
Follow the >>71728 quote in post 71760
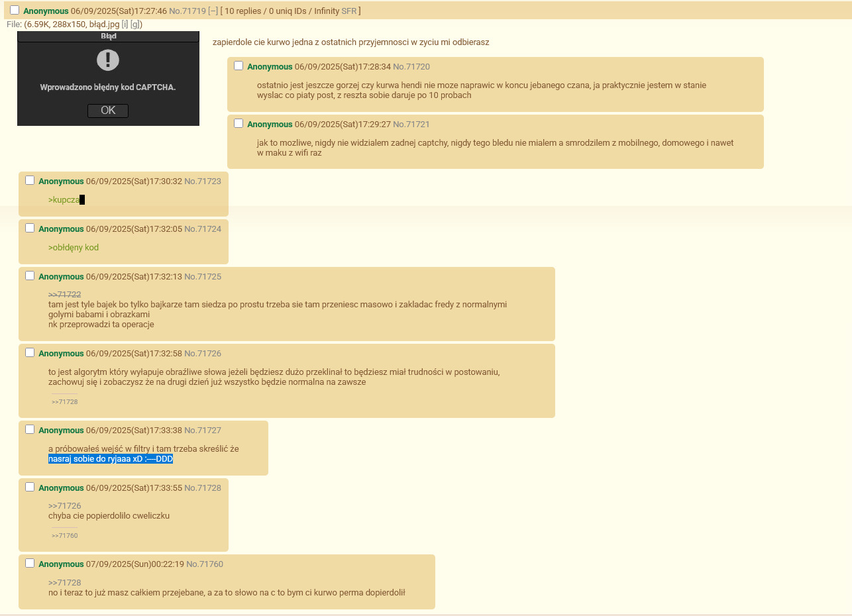[x=65, y=582]
